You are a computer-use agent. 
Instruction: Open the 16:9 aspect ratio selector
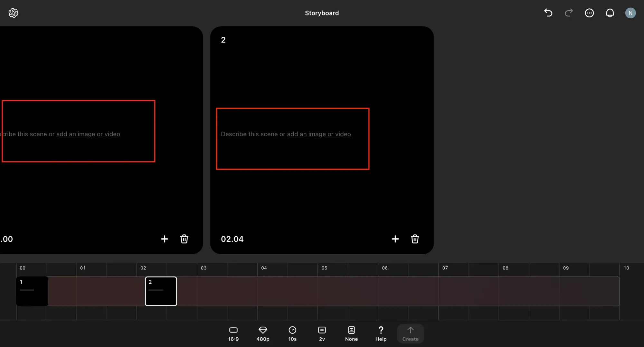(233, 334)
